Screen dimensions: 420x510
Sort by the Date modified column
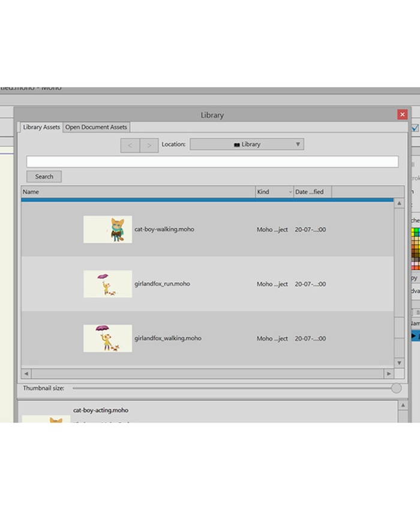312,192
